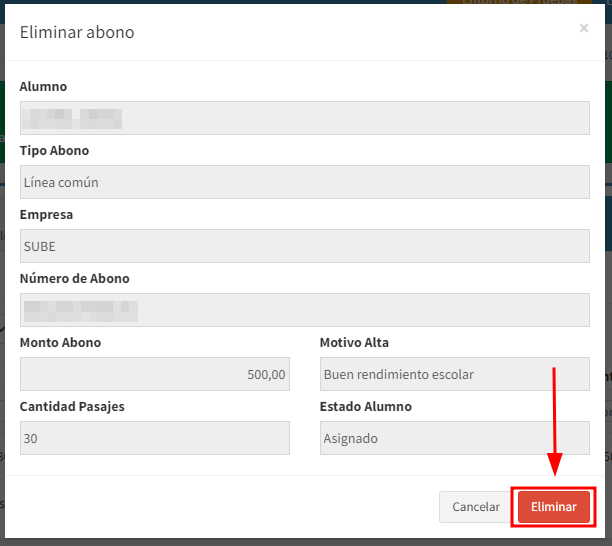The height and width of the screenshot is (546, 612).
Task: Click the Empresa label
Action: (46, 215)
